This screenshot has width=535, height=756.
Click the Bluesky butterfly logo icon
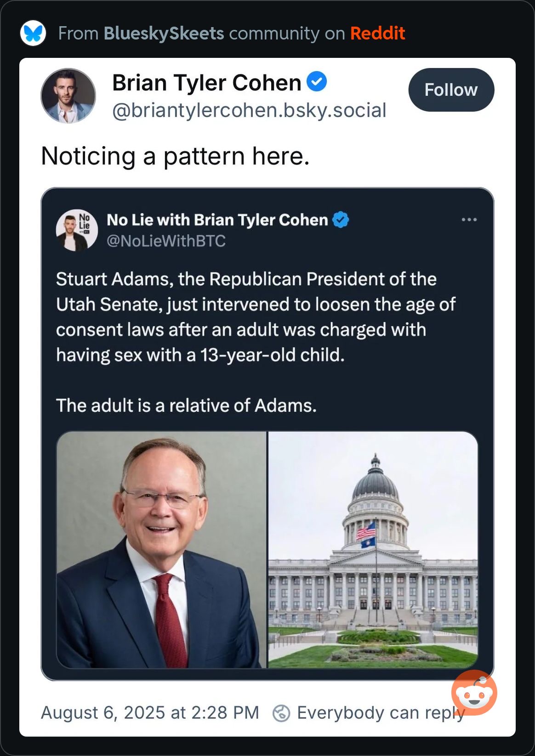[x=33, y=33]
